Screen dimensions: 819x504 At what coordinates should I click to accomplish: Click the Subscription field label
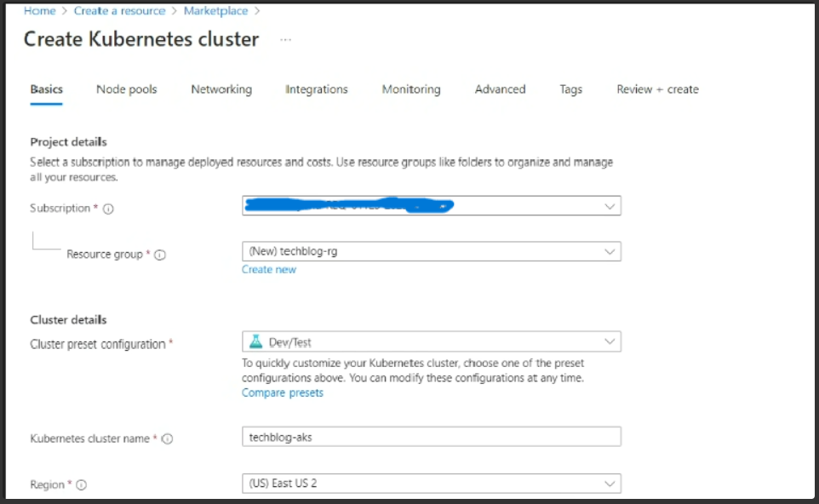click(60, 208)
